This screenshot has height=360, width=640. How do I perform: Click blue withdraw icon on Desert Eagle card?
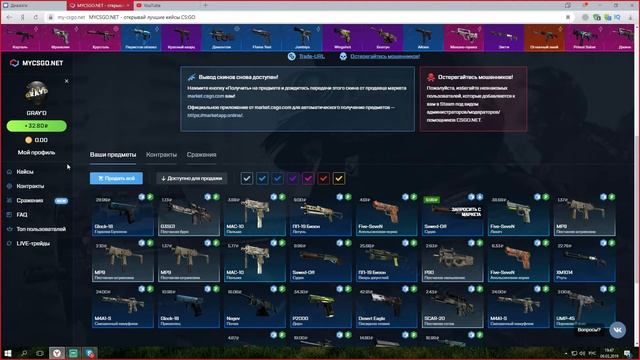[x=405, y=289]
